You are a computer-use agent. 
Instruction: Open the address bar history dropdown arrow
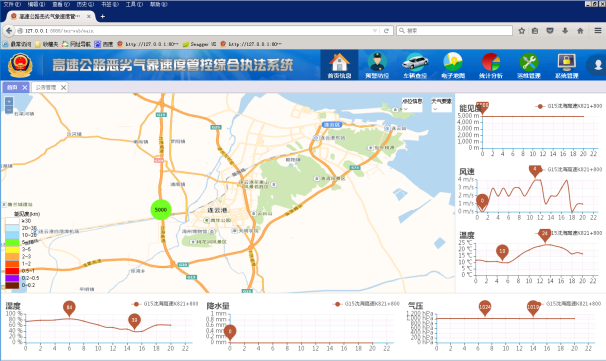[x=374, y=31]
